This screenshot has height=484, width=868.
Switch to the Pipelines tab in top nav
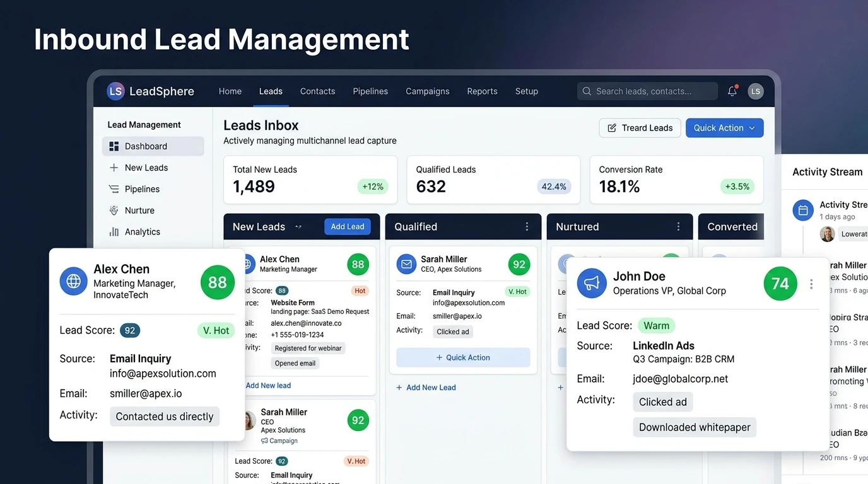(370, 91)
